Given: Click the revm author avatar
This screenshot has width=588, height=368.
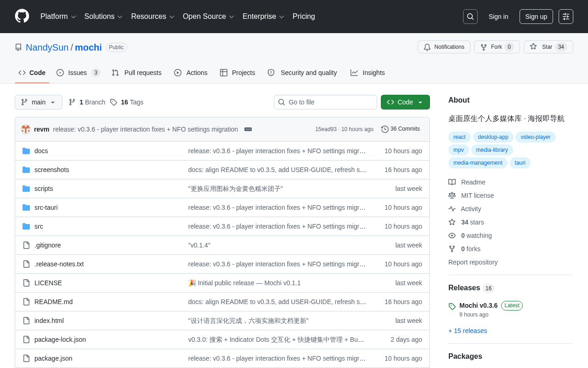Looking at the screenshot, I should pos(26,129).
